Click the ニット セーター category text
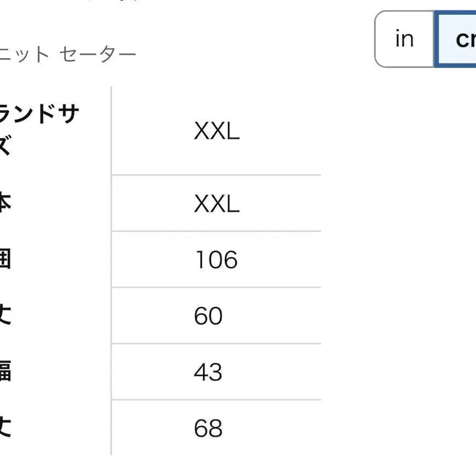The width and height of the screenshot is (476, 476). 68,54
